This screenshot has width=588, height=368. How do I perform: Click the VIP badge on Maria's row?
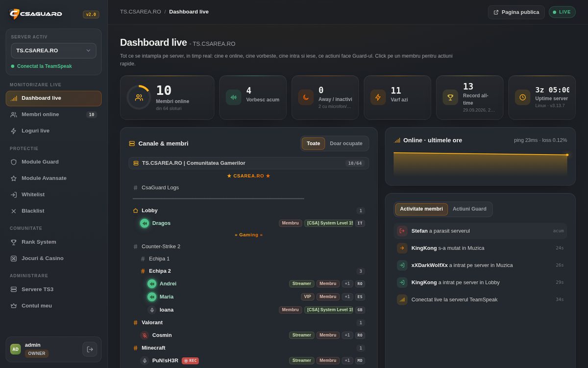click(x=307, y=297)
